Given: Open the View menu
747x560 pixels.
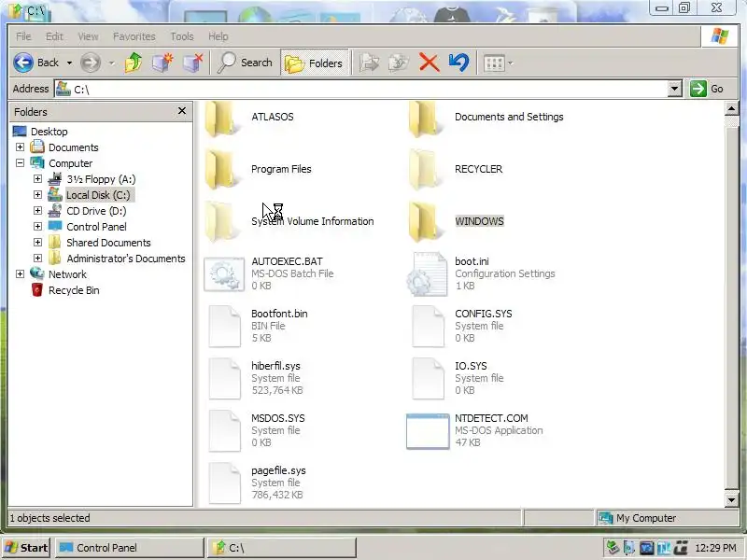Looking at the screenshot, I should [x=88, y=36].
